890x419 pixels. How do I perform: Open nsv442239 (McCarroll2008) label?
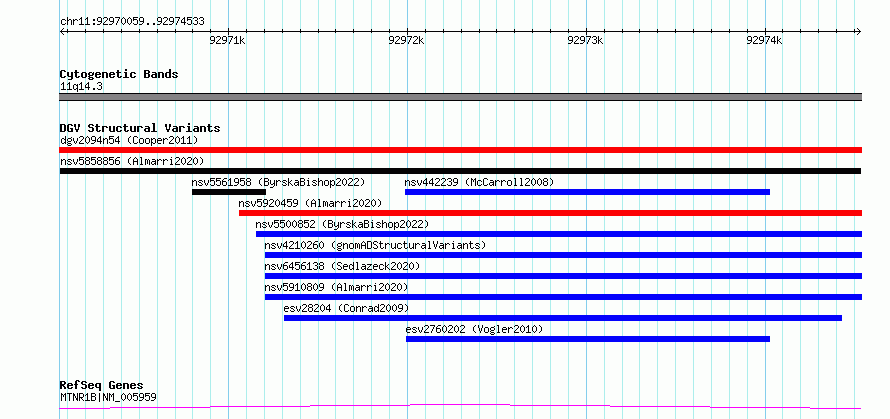479,182
